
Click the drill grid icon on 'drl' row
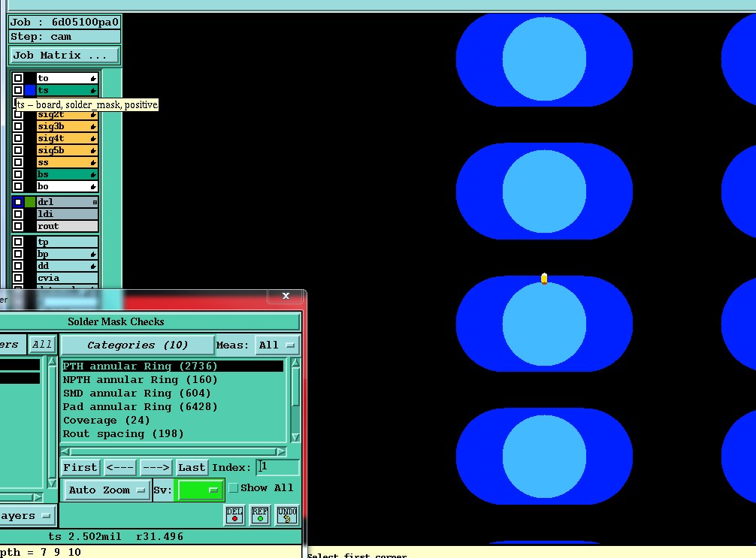coord(95,202)
